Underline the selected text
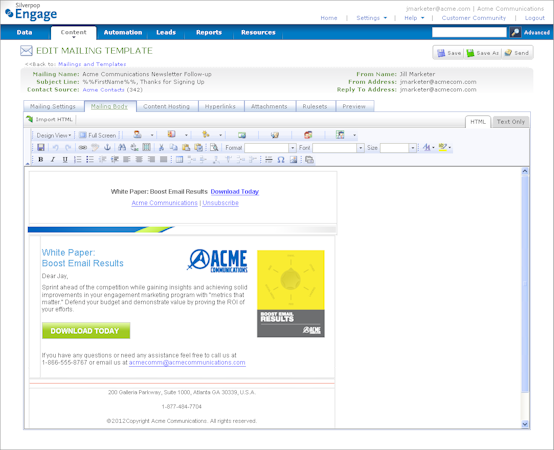The width and height of the screenshot is (554, 450). (x=65, y=159)
